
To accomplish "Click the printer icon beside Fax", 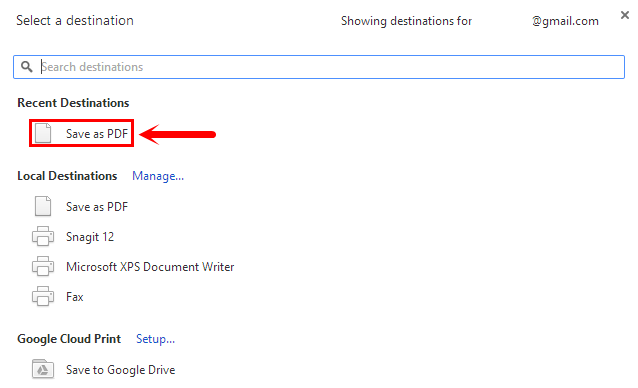I will coord(43,296).
